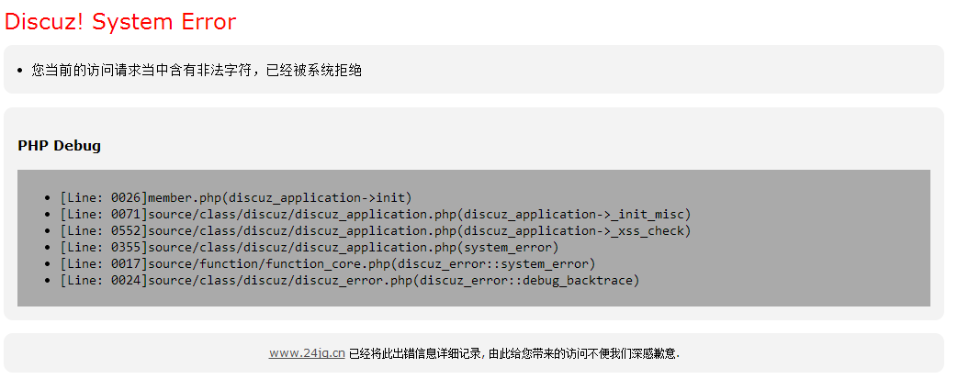980x390 pixels.
Task: Click the text '[Line: 0017]'
Action: click(104, 264)
